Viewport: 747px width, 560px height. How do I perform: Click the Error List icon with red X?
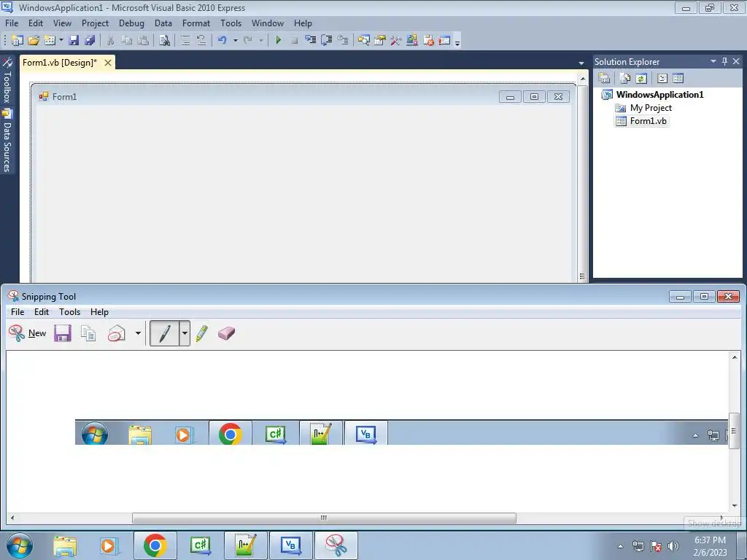pos(428,41)
